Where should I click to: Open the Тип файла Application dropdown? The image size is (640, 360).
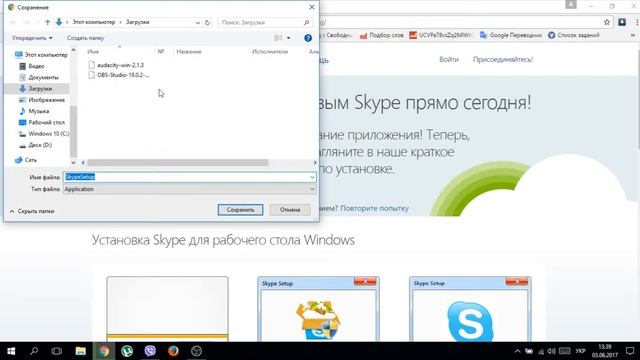click(189, 189)
